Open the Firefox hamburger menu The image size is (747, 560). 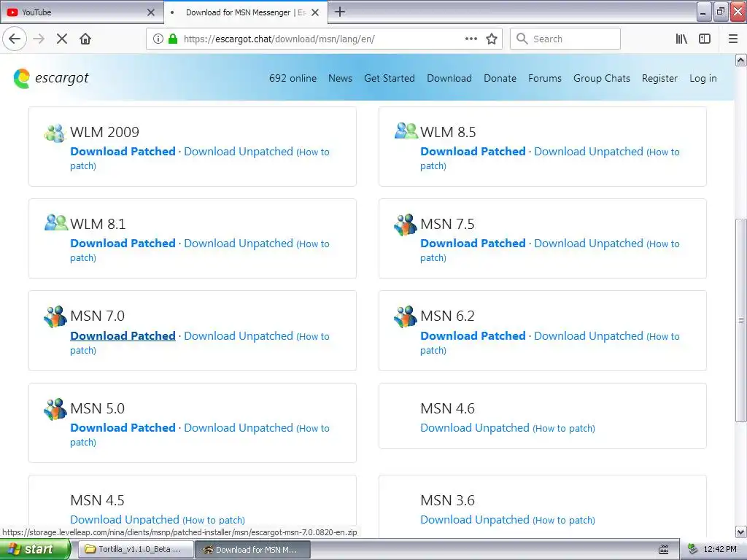click(x=733, y=39)
